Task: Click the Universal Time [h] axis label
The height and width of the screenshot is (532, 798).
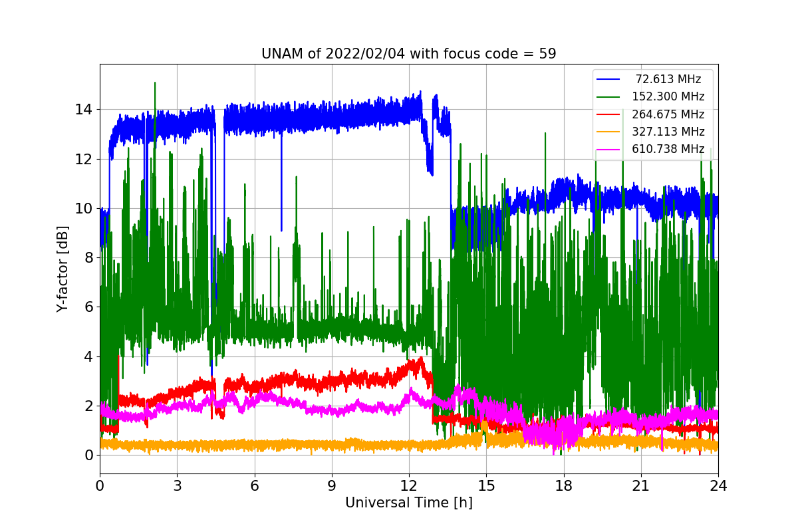Action: click(409, 503)
